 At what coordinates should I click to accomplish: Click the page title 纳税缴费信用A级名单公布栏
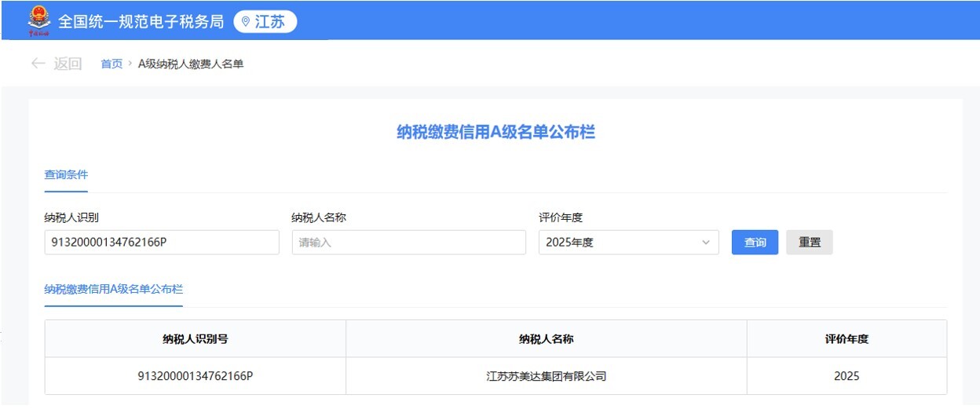coord(495,132)
